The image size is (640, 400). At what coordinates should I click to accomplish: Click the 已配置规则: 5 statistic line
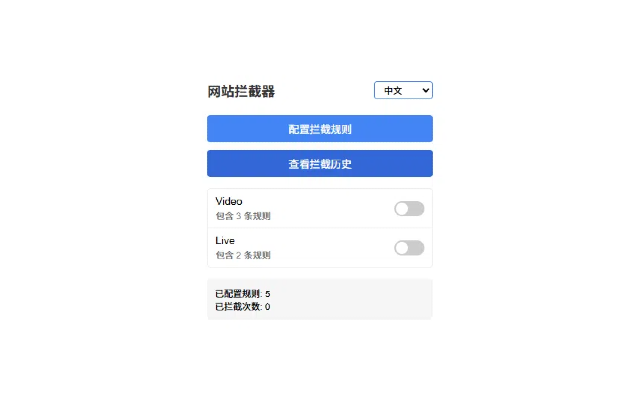[x=242, y=294]
